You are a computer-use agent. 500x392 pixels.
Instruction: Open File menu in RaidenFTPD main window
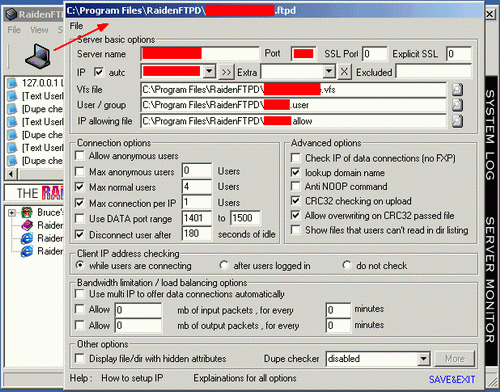click(14, 30)
